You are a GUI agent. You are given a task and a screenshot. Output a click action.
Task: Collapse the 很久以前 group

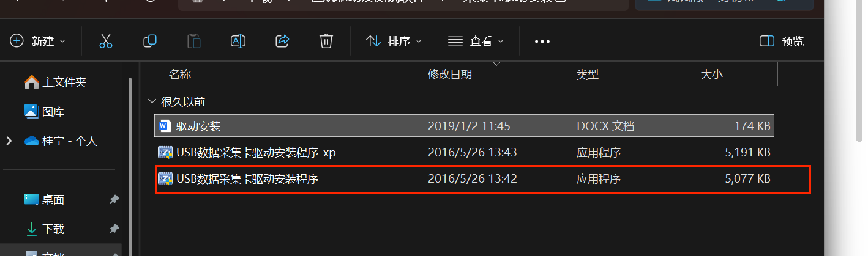(151, 101)
